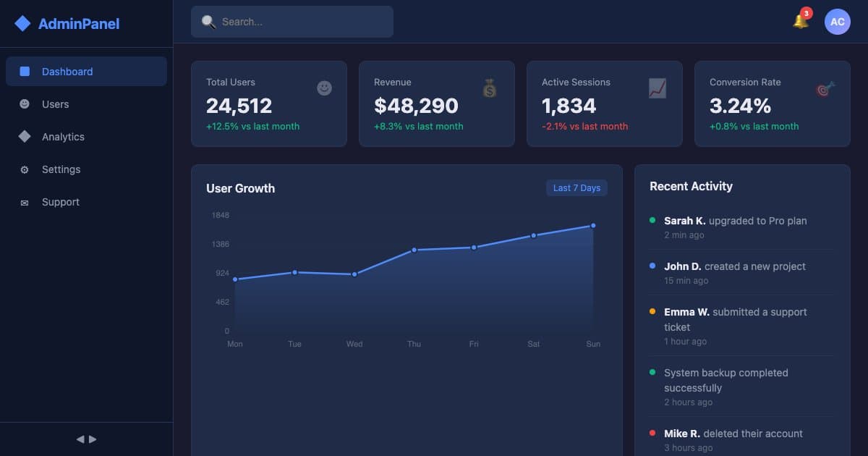Click the +8.3% vs last month text
Screen dimensions: 868x456
click(419, 126)
